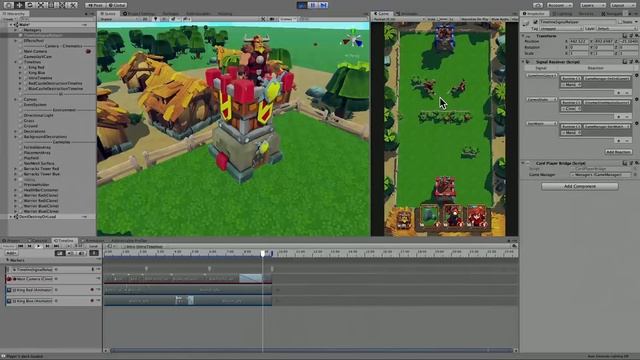
Task: Click the first signal marker in Timeline
Action: click(x=146, y=268)
